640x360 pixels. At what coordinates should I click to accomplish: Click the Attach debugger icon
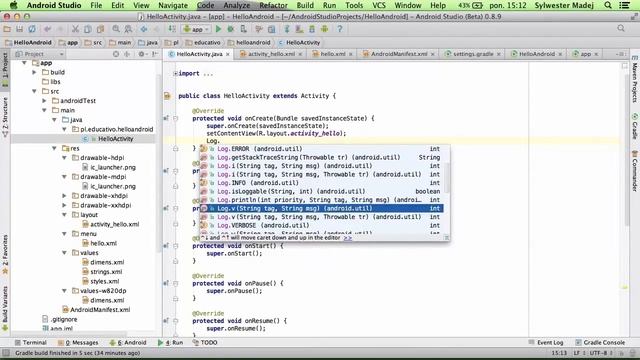[x=243, y=29]
